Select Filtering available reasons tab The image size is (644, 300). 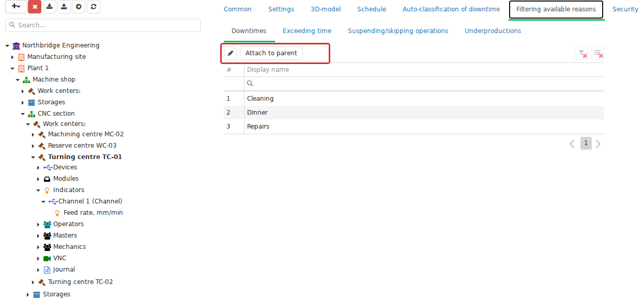(556, 9)
